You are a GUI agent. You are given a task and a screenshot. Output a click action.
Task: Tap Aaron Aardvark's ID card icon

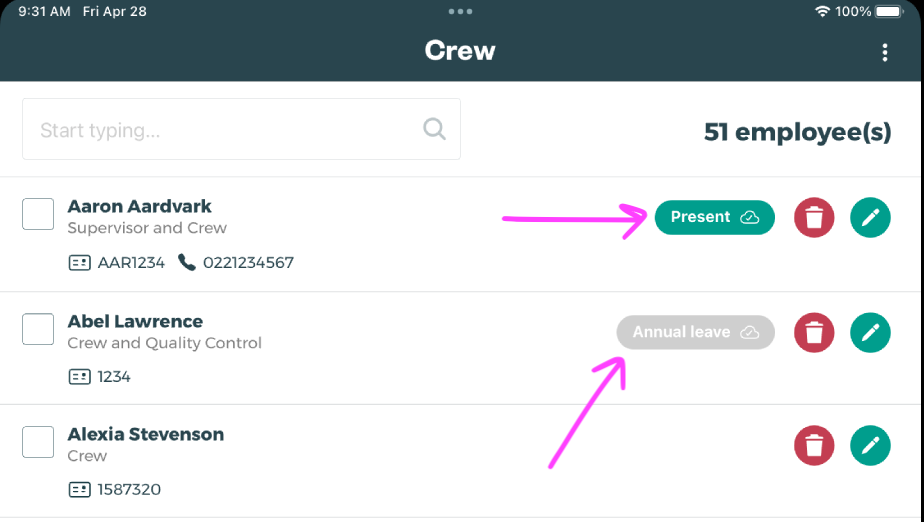pyautogui.click(x=79, y=263)
